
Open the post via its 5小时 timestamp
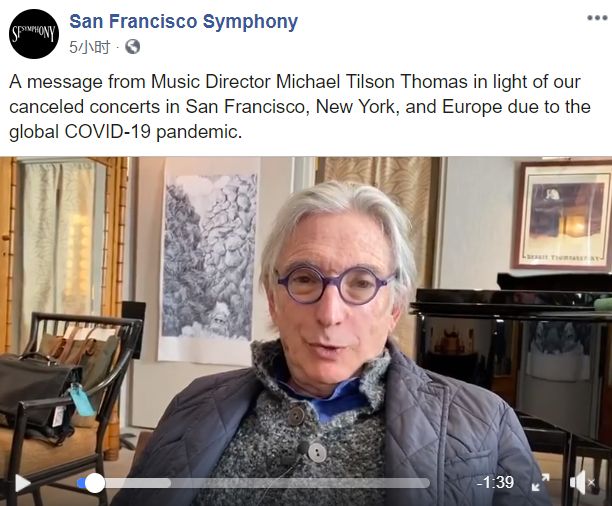pyautogui.click(x=89, y=47)
